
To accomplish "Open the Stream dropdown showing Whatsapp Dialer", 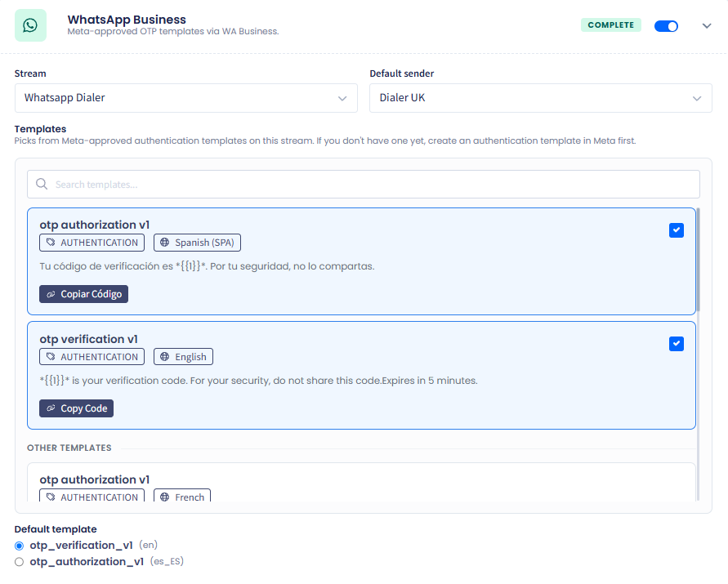I will coord(186,98).
